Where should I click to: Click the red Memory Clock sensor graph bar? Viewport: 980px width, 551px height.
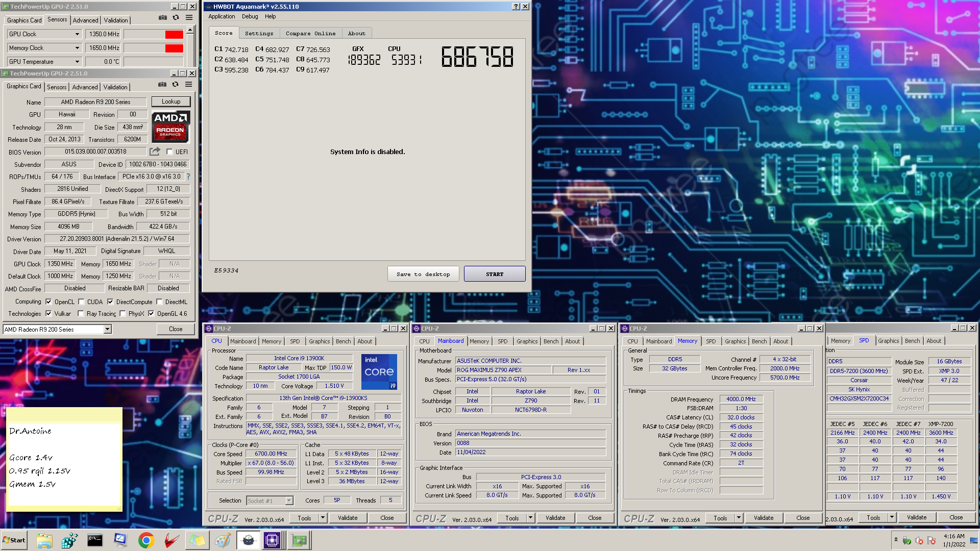click(174, 48)
